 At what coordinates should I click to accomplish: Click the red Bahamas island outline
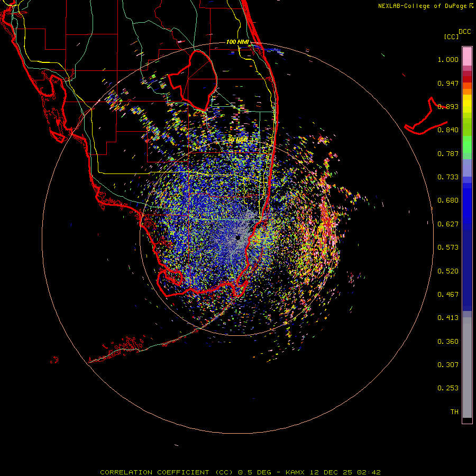[426, 117]
